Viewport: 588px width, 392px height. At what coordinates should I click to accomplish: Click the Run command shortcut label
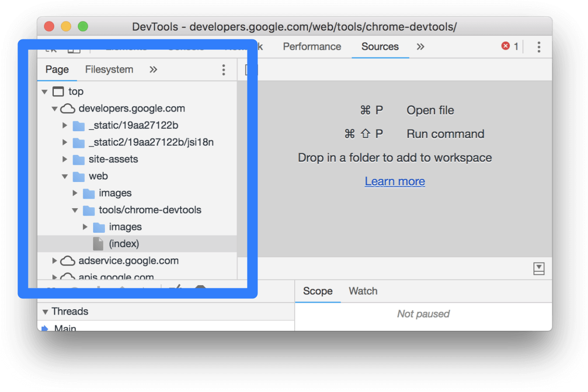coord(445,134)
